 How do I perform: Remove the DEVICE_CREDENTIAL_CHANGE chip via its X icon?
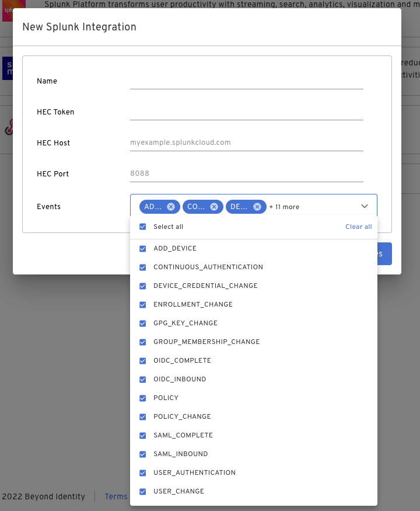click(257, 207)
